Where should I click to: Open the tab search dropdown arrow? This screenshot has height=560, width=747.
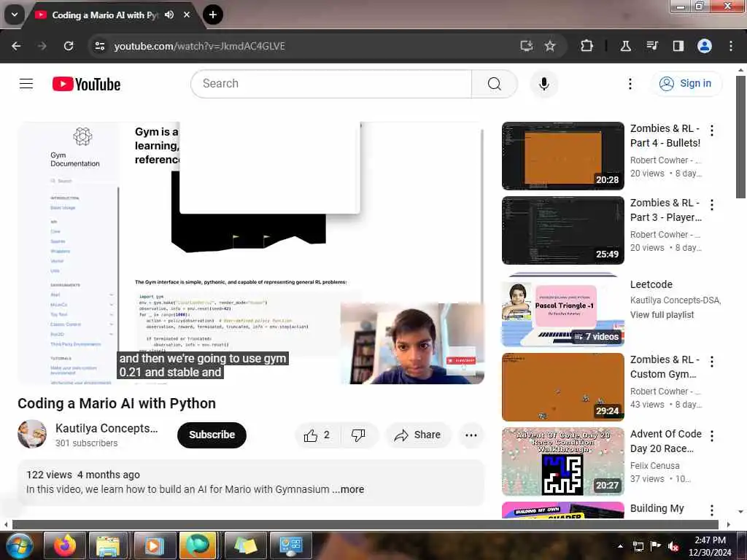(x=15, y=15)
